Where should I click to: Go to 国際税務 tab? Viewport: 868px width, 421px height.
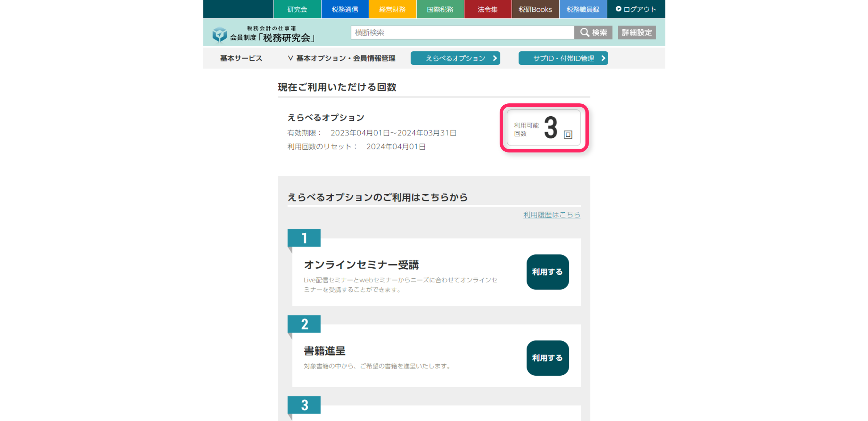(440, 9)
